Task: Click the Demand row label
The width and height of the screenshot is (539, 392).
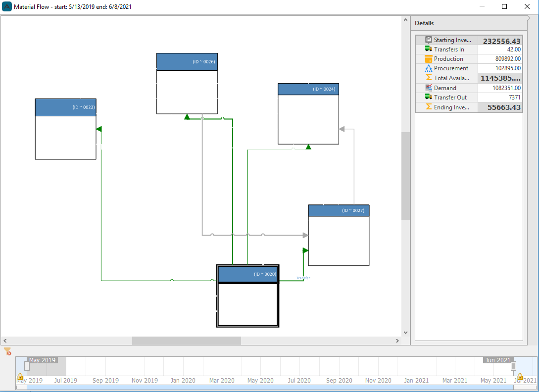Action: 445,88
